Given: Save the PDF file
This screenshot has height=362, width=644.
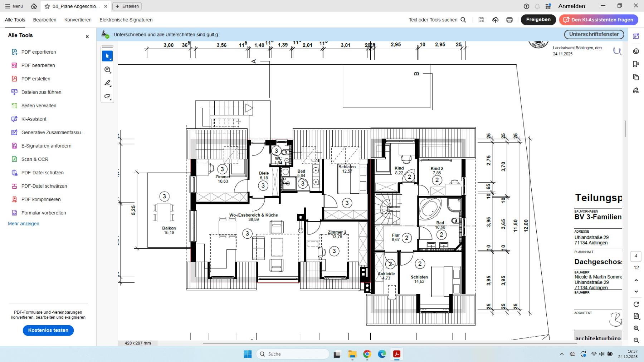Looking at the screenshot, I should tap(481, 20).
